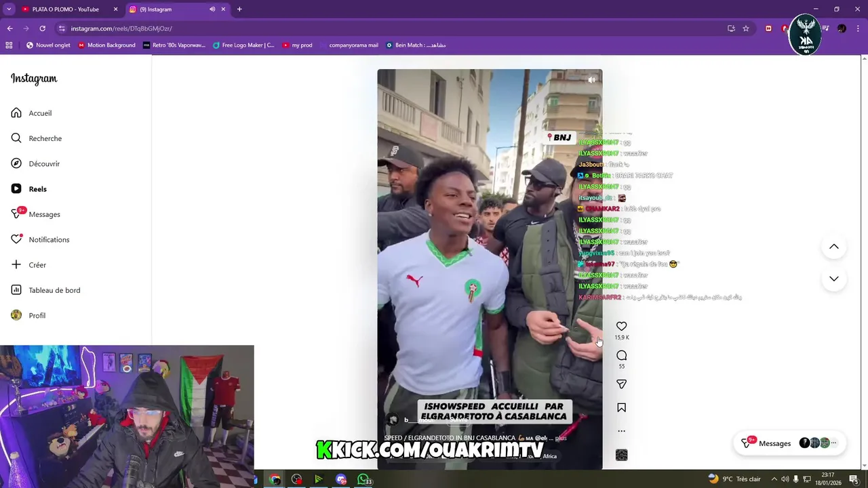Open the Découvrir explore page
The width and height of the screenshot is (868, 488).
click(x=35, y=163)
